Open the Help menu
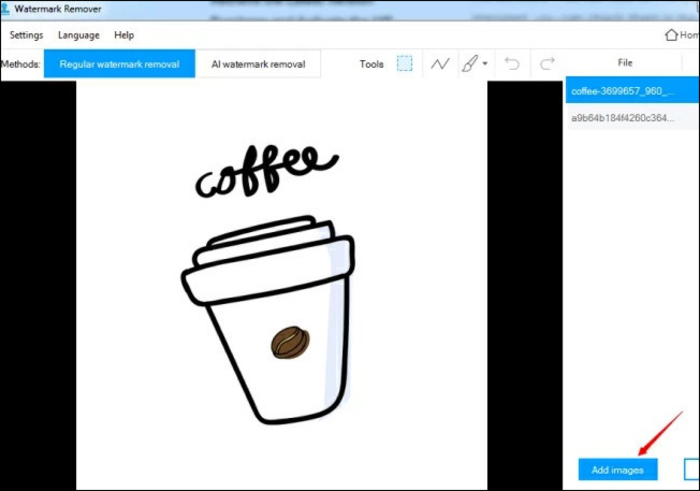700x491 pixels. click(x=124, y=35)
